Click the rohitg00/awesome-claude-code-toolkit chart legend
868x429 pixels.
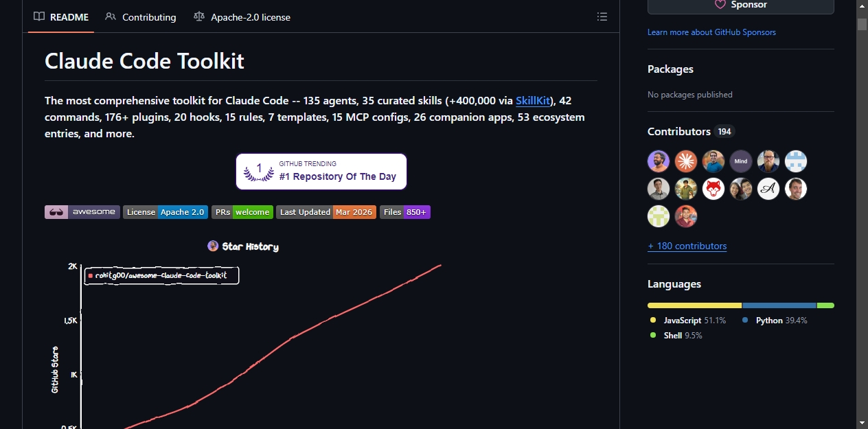pyautogui.click(x=162, y=276)
